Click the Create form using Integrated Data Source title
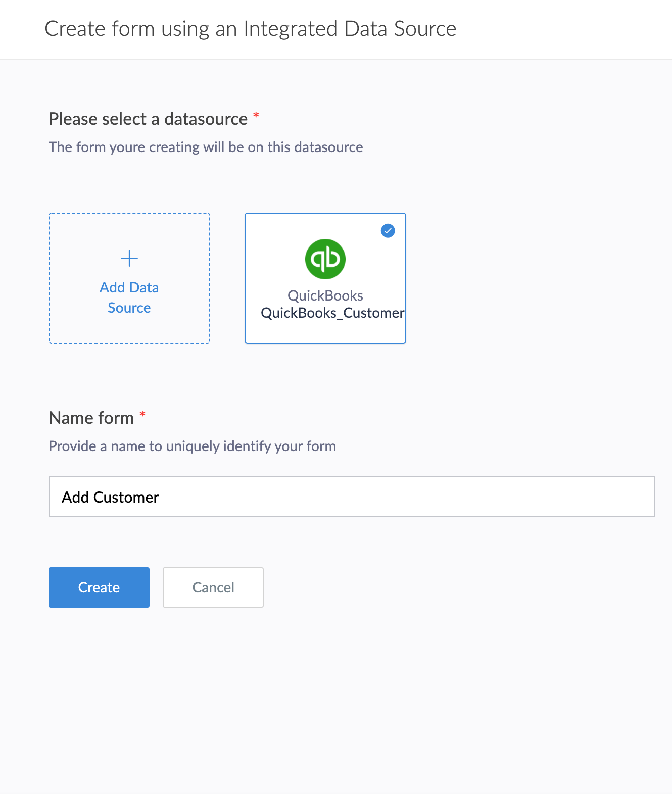 (x=251, y=29)
